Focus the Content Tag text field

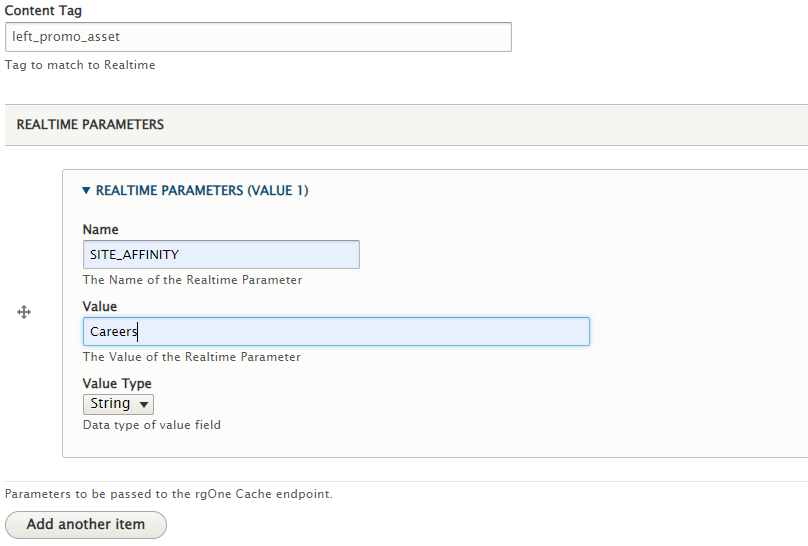click(x=258, y=37)
